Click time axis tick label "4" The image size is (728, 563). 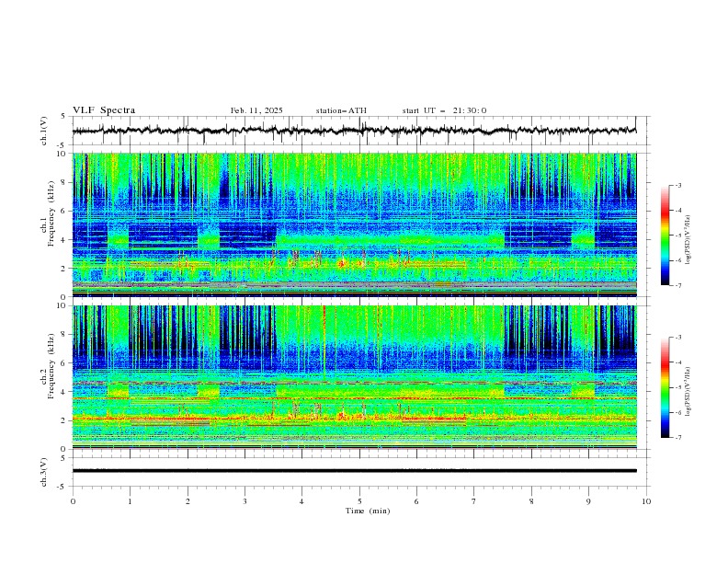pyautogui.click(x=301, y=501)
